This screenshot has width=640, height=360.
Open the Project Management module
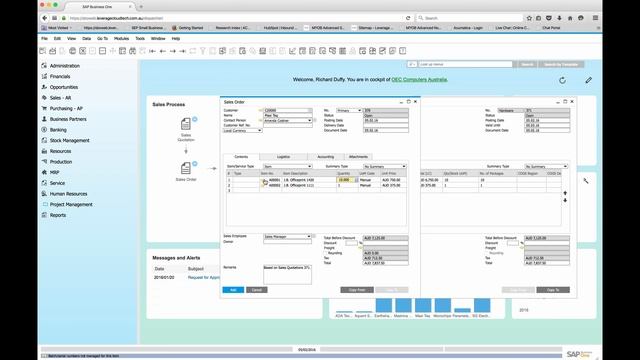[71, 204]
